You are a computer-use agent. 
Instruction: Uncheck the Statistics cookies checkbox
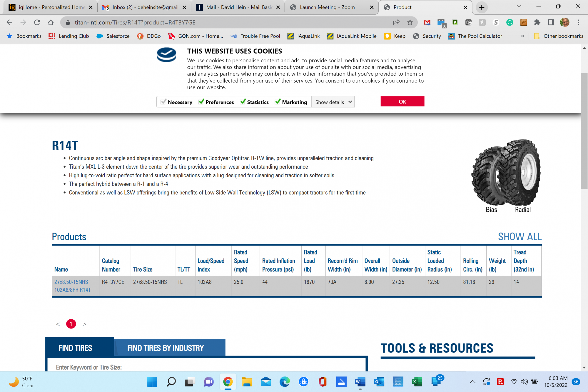(242, 102)
